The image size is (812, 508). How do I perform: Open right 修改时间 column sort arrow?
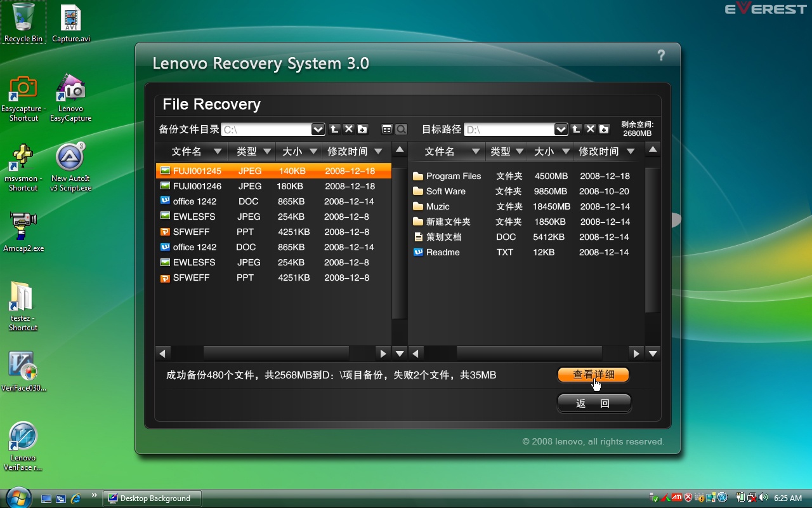(x=630, y=151)
